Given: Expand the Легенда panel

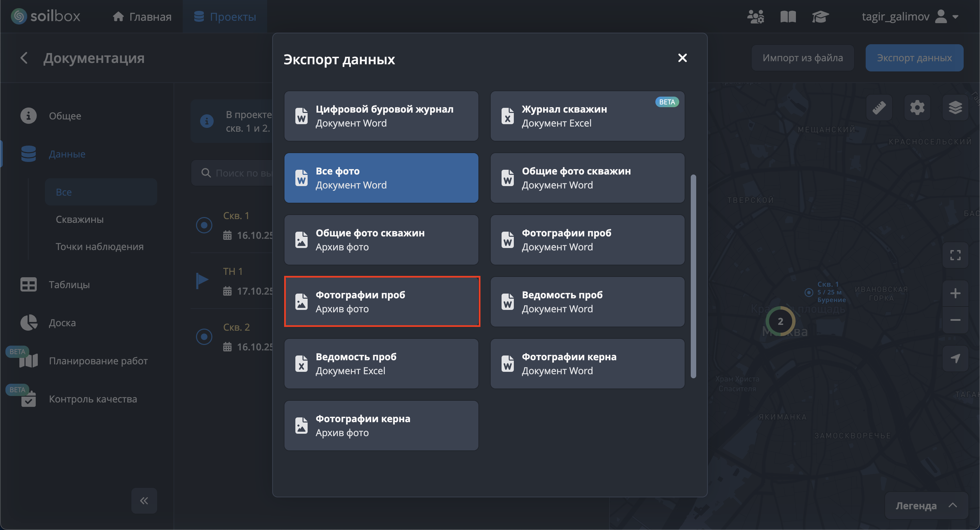Looking at the screenshot, I should tap(926, 506).
